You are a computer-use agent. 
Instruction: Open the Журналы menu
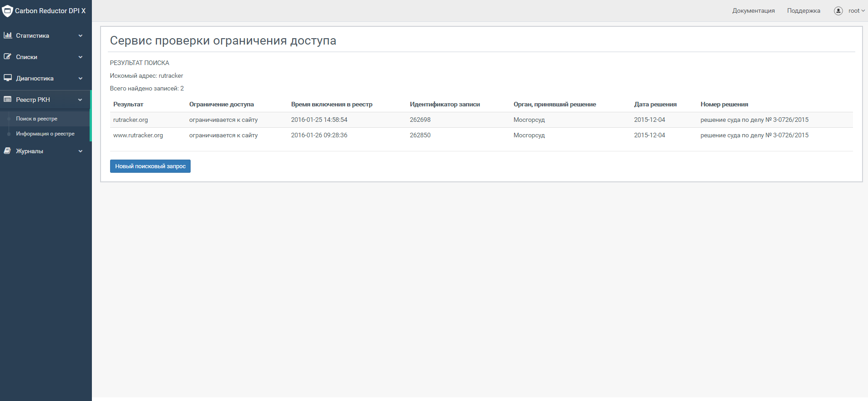[x=45, y=151]
